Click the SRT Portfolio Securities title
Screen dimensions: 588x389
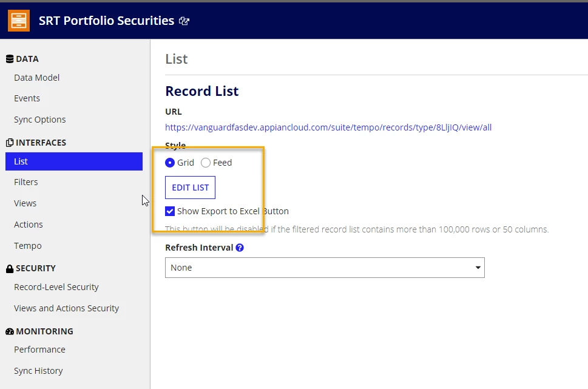107,21
